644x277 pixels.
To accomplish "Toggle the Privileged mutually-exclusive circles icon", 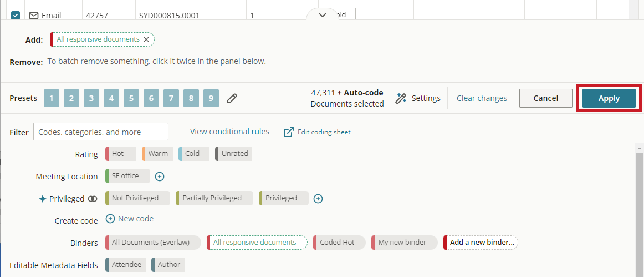I will 93,199.
